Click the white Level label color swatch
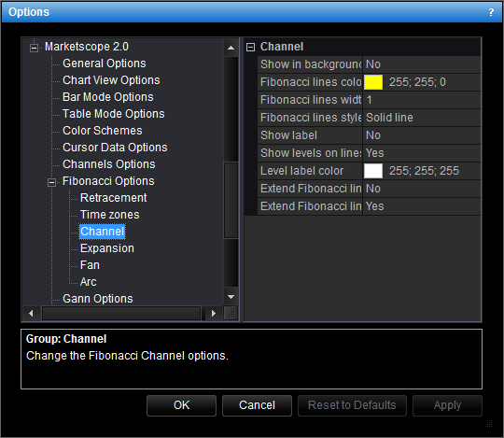Image resolution: width=504 pixels, height=438 pixels. (x=373, y=171)
